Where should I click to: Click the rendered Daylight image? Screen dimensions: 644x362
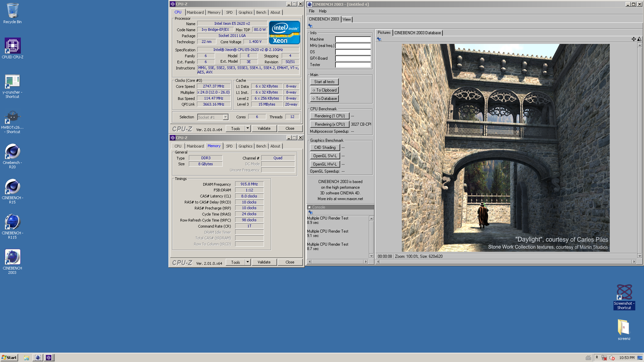coord(506,148)
